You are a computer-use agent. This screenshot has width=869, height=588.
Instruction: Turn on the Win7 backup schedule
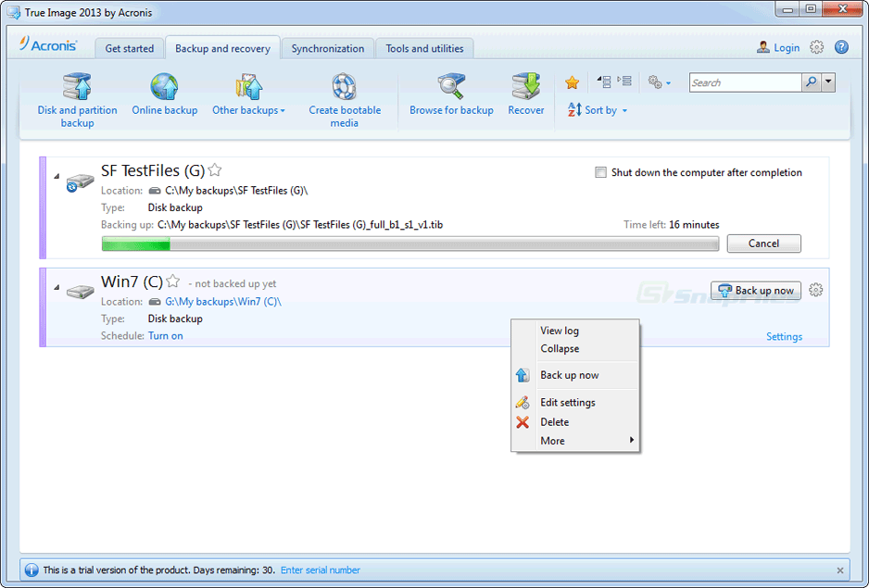pyautogui.click(x=165, y=336)
